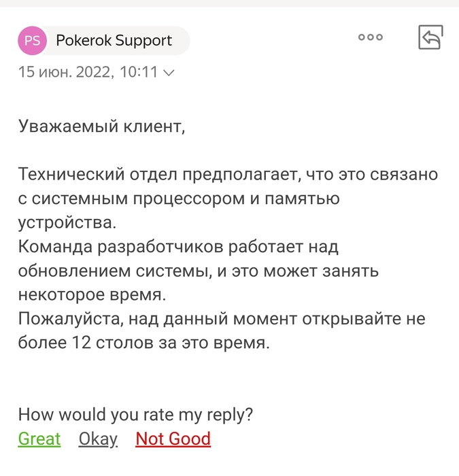Expand message details chevron beside the date

click(169, 72)
